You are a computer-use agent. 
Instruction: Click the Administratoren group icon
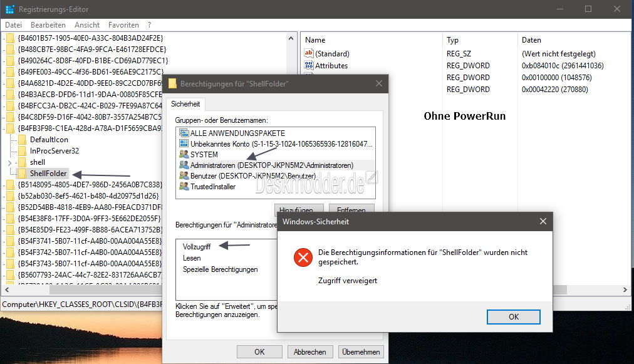pyautogui.click(x=184, y=165)
